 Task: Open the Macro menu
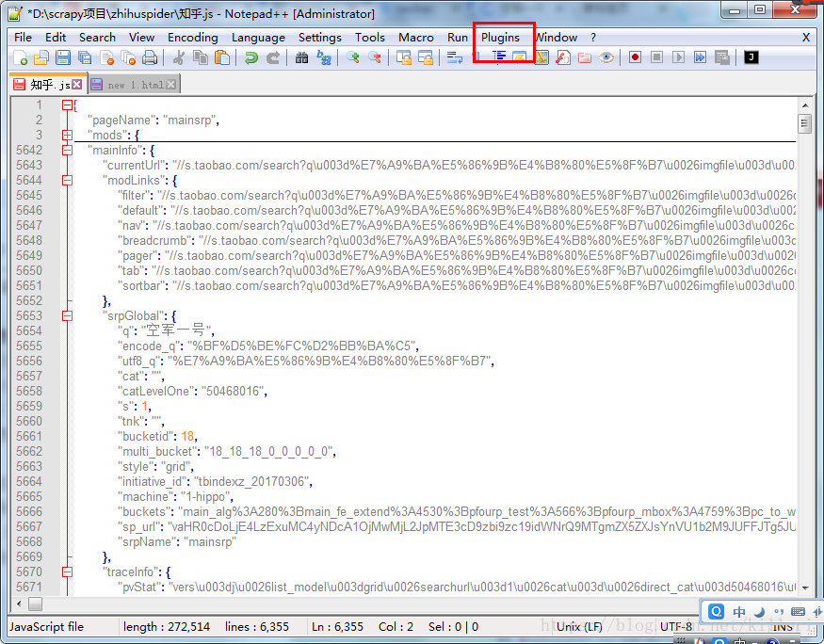point(416,38)
